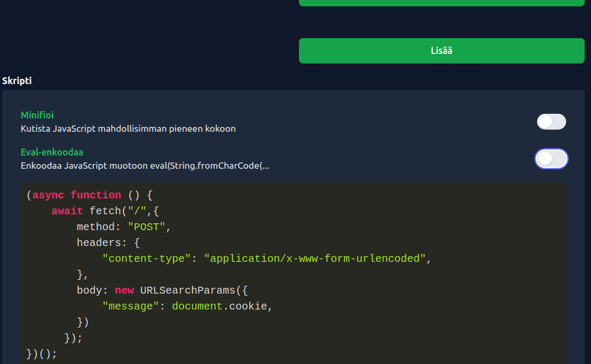Click the 'method: "POST",' code line
The image size is (591, 364).
coord(124,227)
